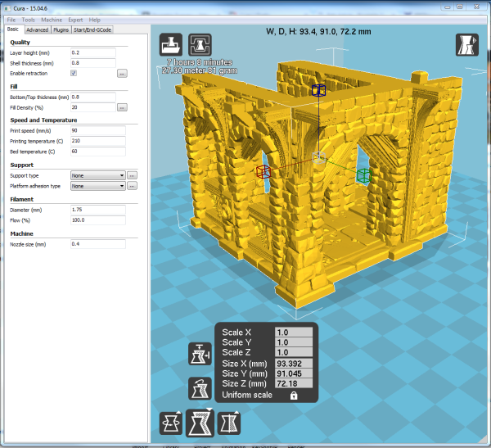491x448 pixels.
Task: Click the Layer height input field
Action: (x=92, y=52)
